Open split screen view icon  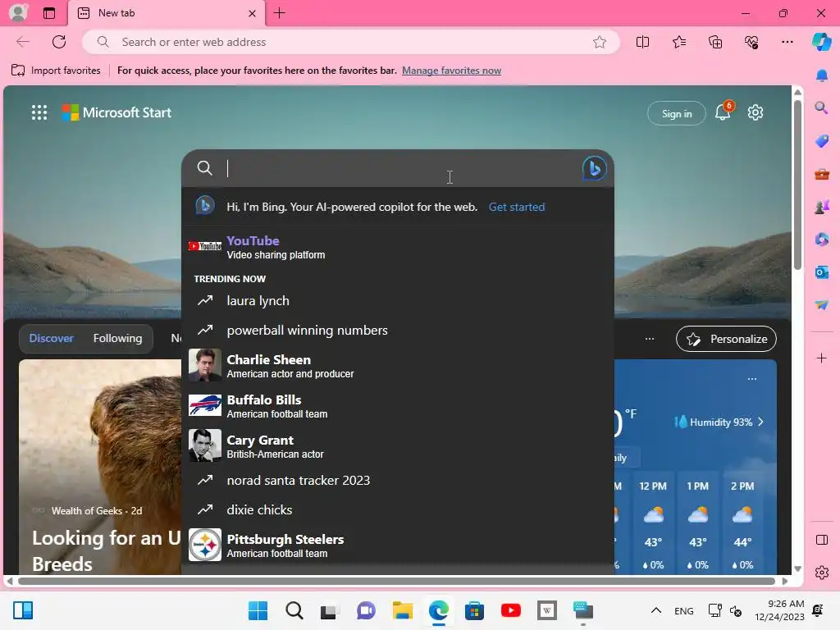click(x=642, y=42)
